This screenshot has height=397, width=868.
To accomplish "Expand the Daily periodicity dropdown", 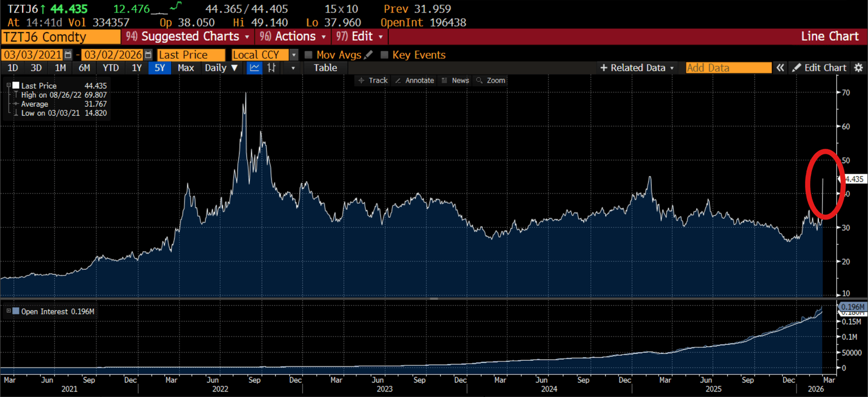I will pos(221,68).
